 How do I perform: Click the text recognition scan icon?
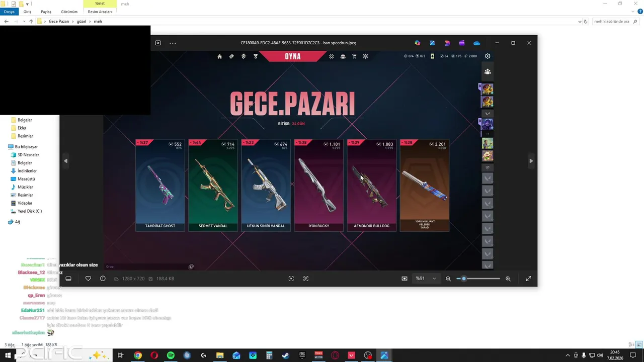tap(306, 279)
